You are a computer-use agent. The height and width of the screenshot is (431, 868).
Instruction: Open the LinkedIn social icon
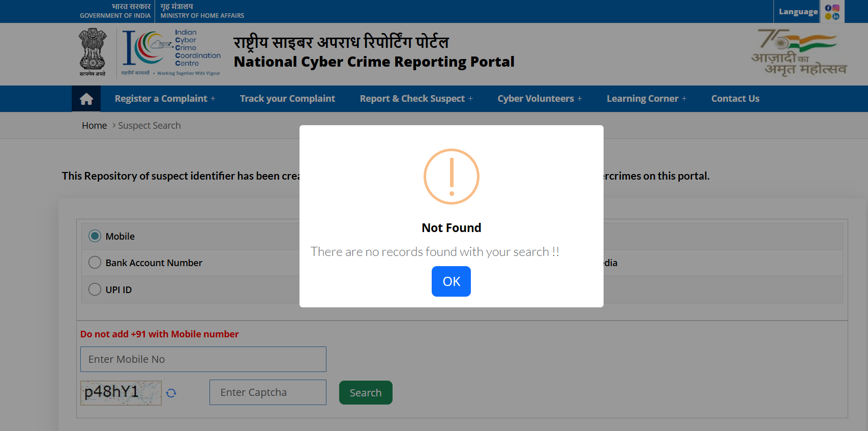point(836,16)
